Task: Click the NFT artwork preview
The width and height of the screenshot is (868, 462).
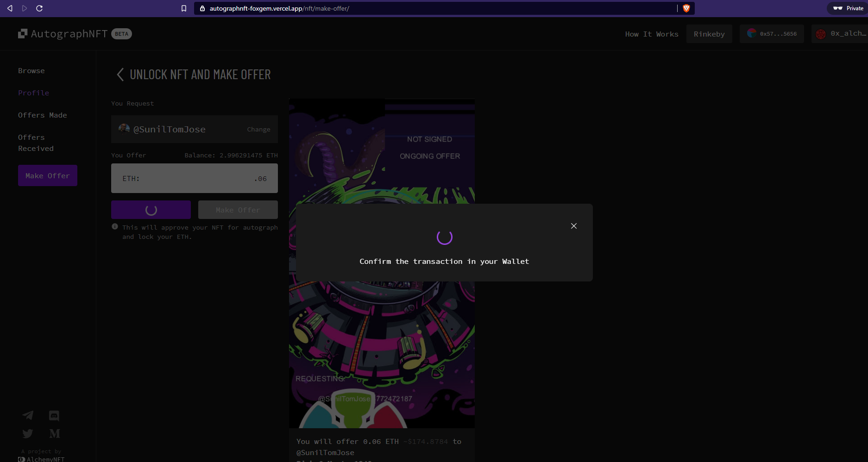Action: (382, 263)
